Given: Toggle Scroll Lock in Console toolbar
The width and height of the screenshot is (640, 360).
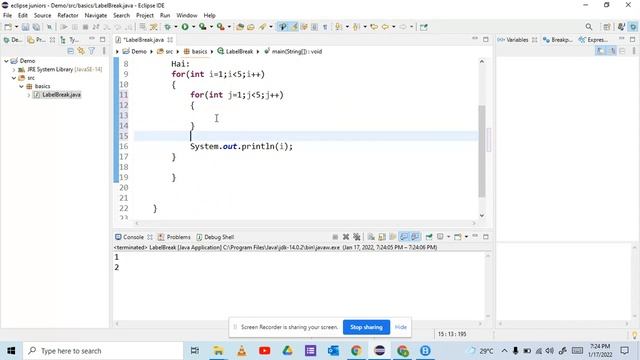Looking at the screenshot, I should 382,237.
